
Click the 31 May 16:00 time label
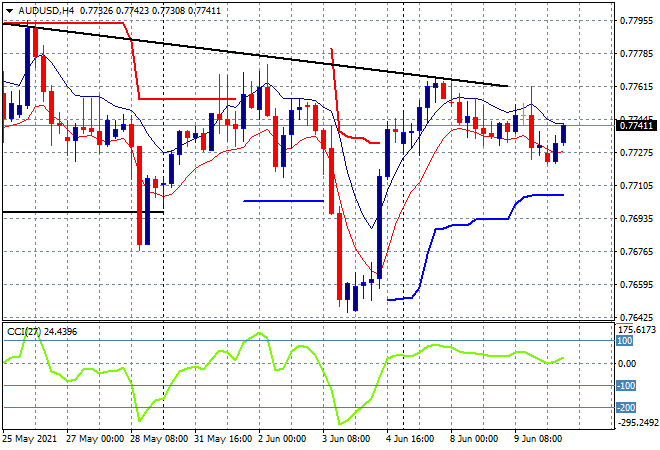coord(223,439)
